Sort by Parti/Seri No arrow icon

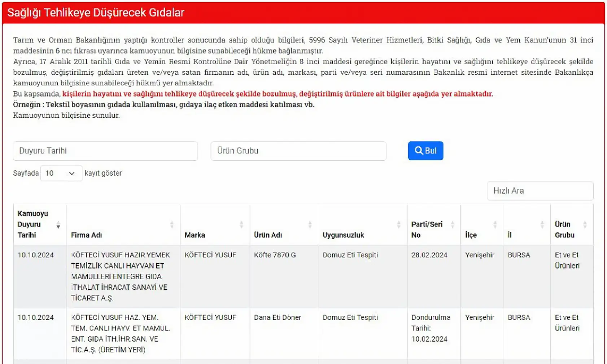(452, 225)
